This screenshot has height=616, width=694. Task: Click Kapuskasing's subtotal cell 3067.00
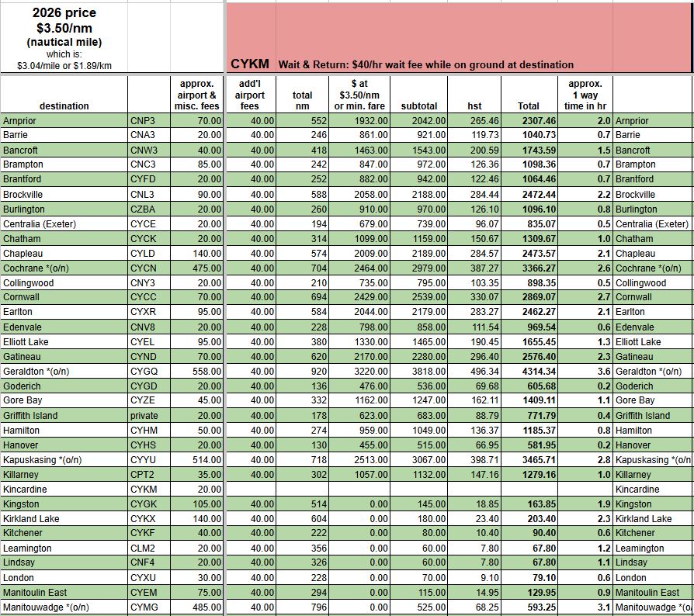coord(419,460)
